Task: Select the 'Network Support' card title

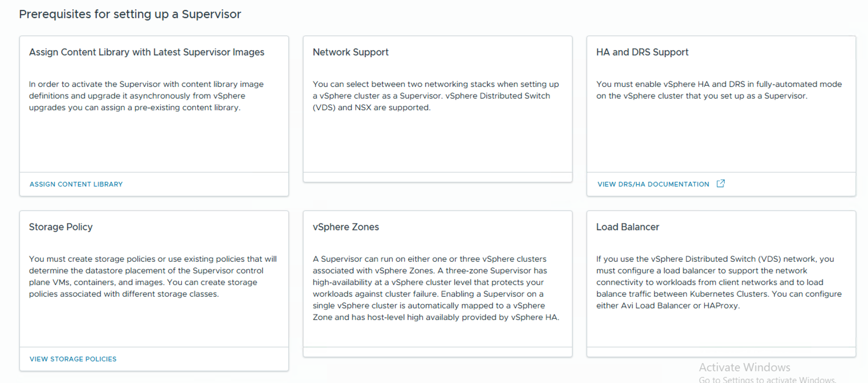Action: click(x=351, y=52)
